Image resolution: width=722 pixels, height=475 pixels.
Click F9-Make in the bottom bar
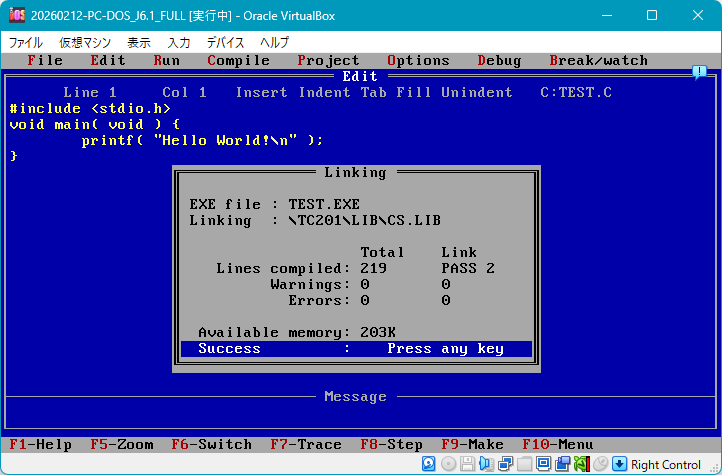click(x=470, y=445)
